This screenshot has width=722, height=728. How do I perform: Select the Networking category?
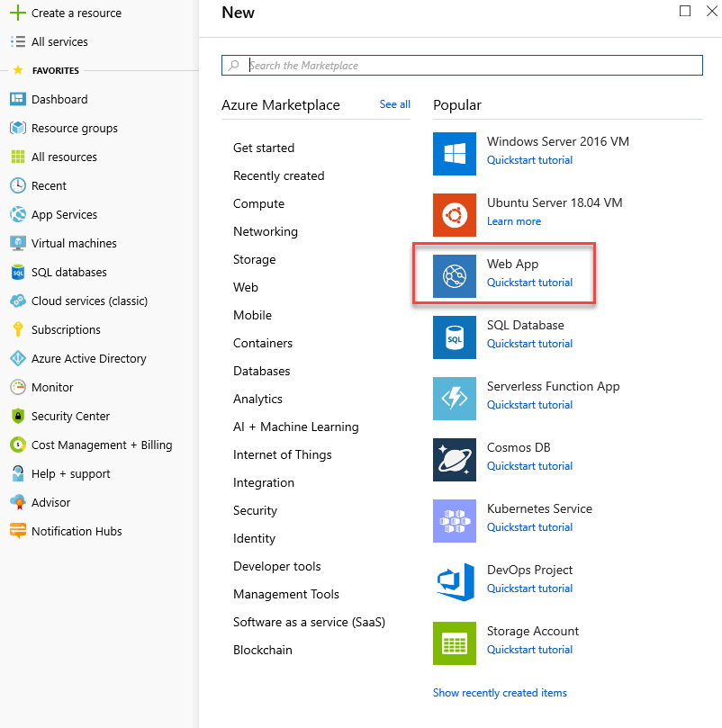coord(265,231)
